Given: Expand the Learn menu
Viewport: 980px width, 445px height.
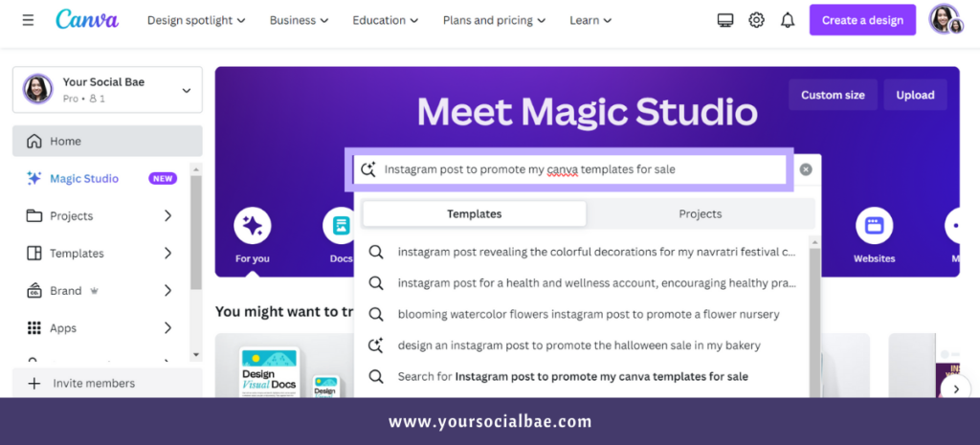Looking at the screenshot, I should coord(590,20).
